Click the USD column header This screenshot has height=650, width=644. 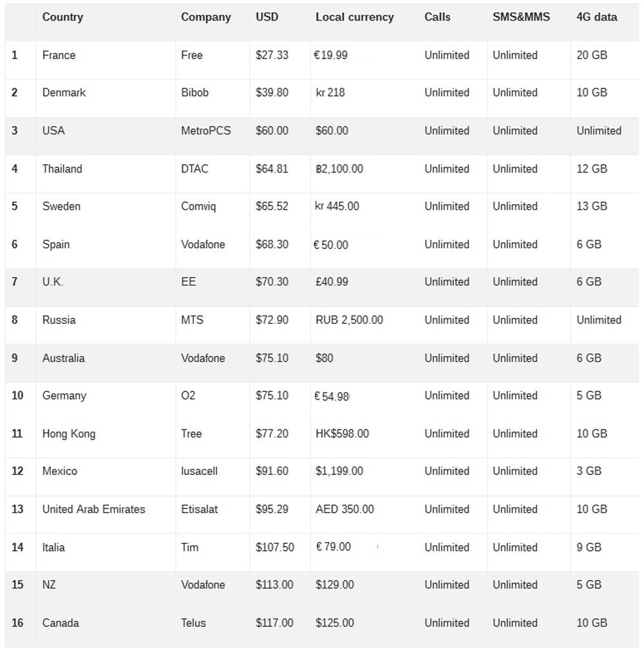(x=267, y=17)
